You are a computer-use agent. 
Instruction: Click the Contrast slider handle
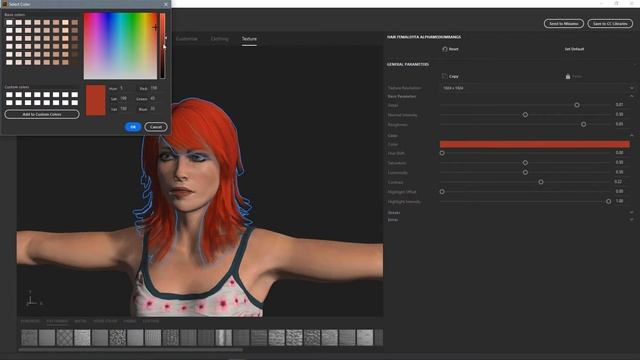pyautogui.click(x=541, y=182)
